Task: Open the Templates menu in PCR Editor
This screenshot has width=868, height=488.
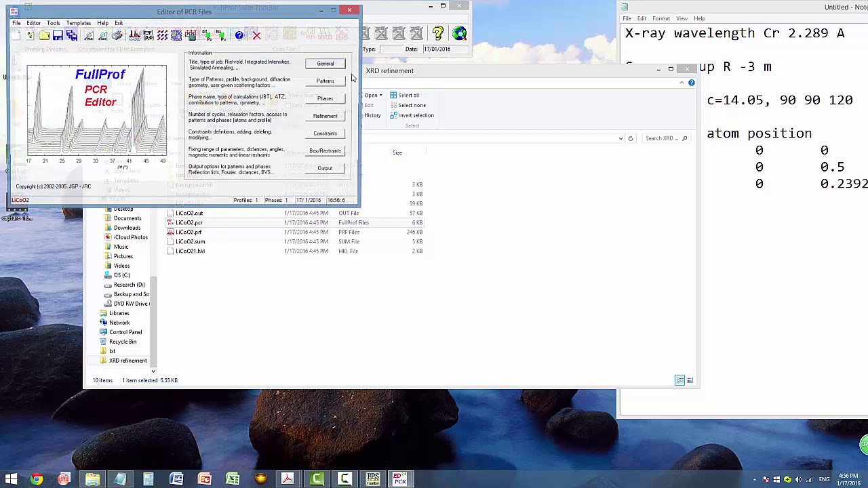Action: pyautogui.click(x=79, y=23)
